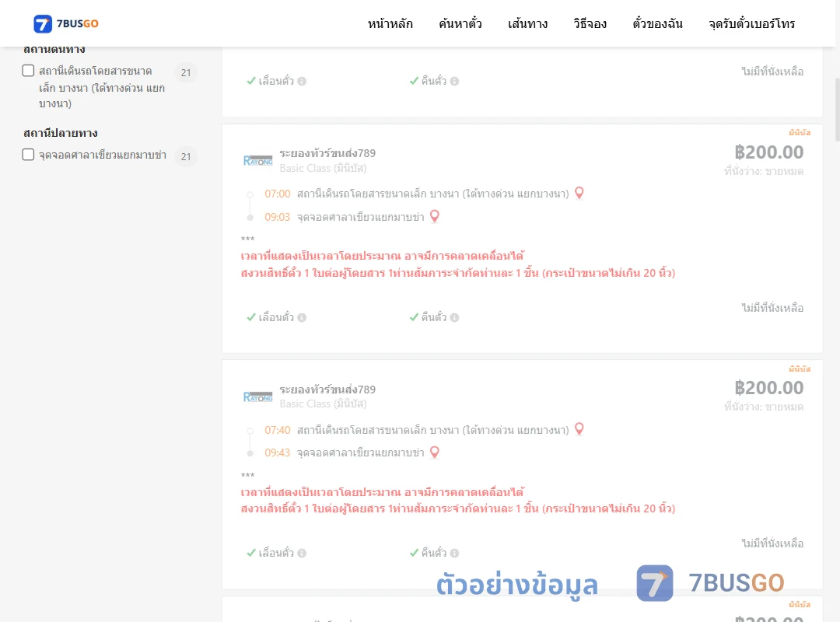Viewport: 840px width, 622px height.
Task: Click Rayong operator logo in 07:00 trip
Action: pyautogui.click(x=257, y=160)
